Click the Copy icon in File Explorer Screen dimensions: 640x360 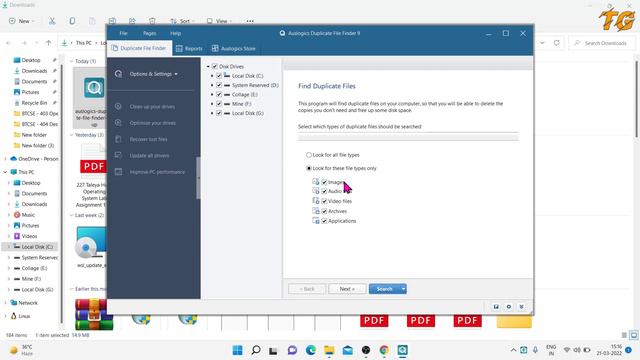click(72, 21)
